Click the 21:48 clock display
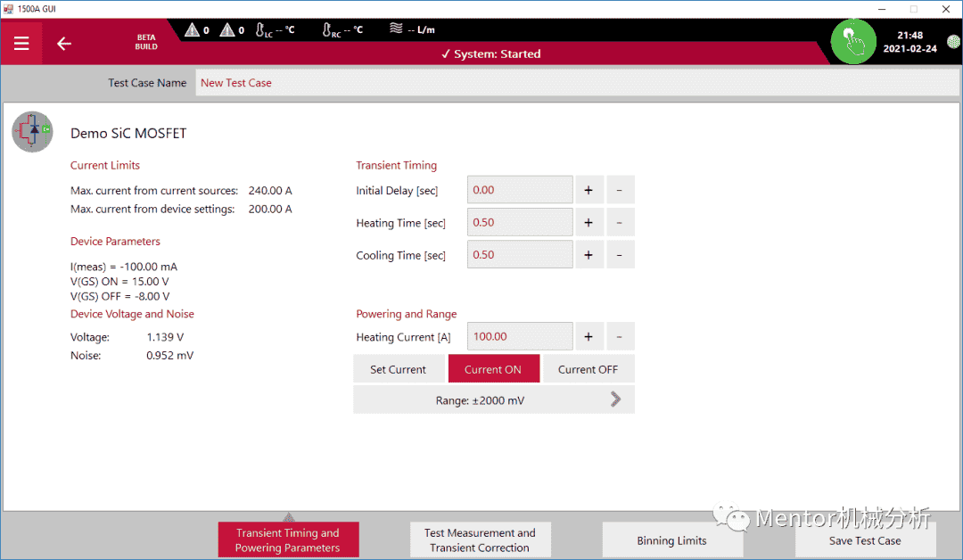This screenshot has height=560, width=963. (909, 36)
